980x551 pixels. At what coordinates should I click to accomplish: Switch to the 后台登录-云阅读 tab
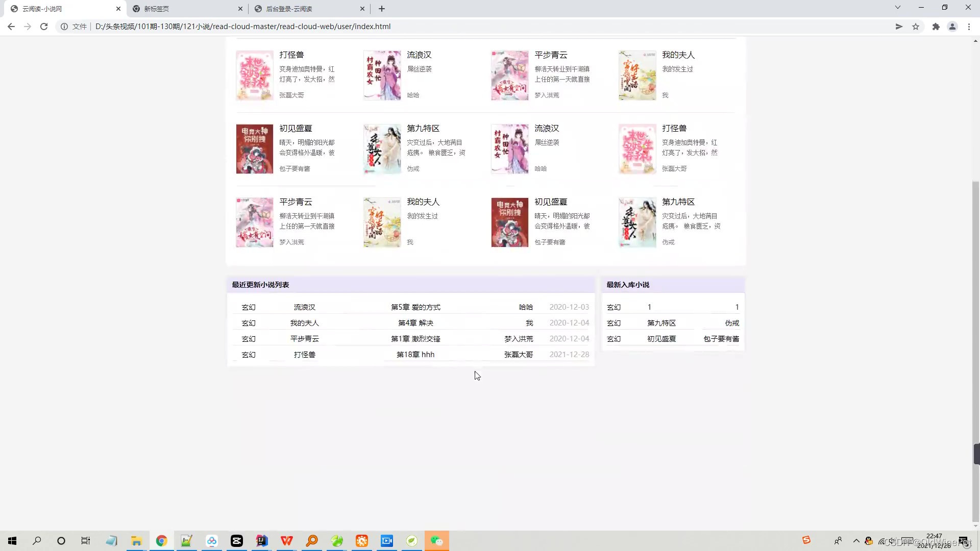pos(289,9)
